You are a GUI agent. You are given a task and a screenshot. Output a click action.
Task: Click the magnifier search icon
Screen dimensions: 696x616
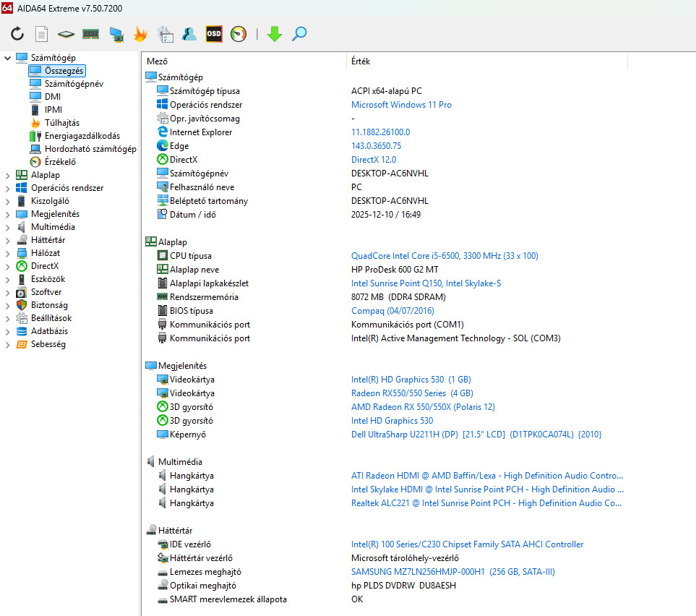pos(299,34)
